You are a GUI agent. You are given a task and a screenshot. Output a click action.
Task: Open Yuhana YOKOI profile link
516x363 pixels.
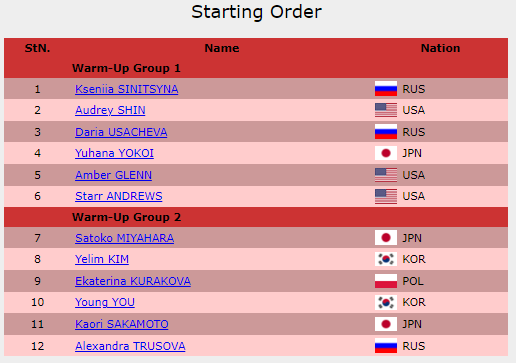114,153
